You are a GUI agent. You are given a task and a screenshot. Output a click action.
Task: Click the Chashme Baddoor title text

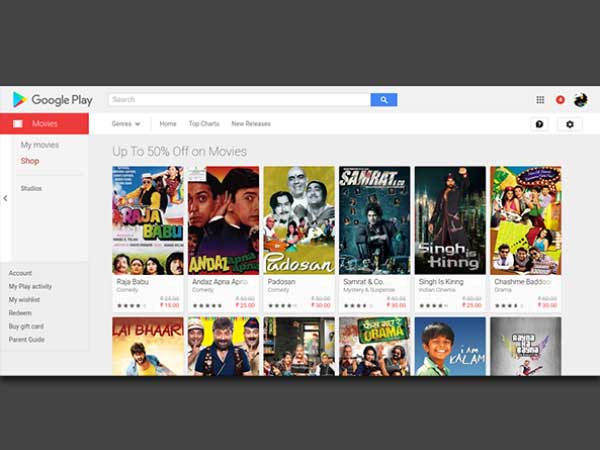click(x=523, y=282)
